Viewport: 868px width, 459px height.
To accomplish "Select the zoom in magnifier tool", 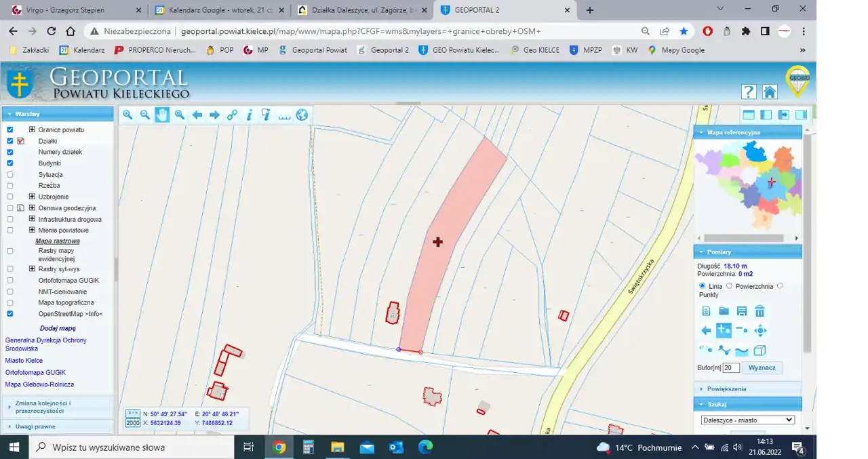I will click(127, 115).
